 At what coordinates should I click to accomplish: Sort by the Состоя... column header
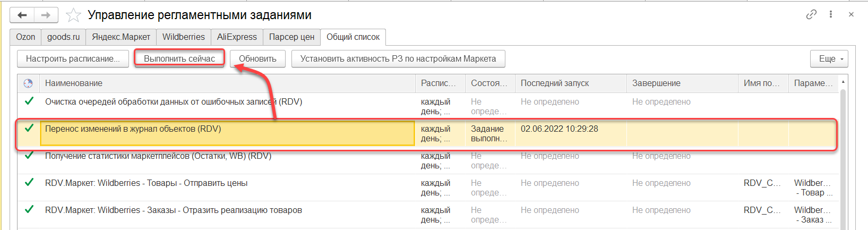(x=489, y=83)
